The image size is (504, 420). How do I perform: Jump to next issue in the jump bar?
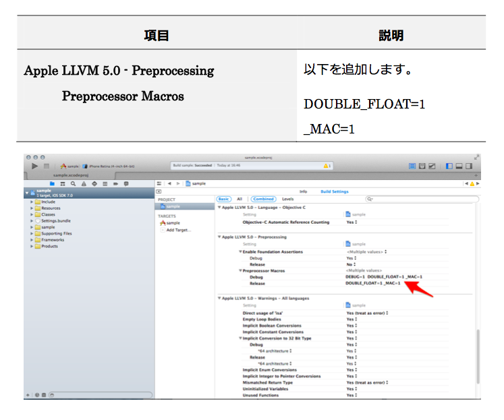478,183
